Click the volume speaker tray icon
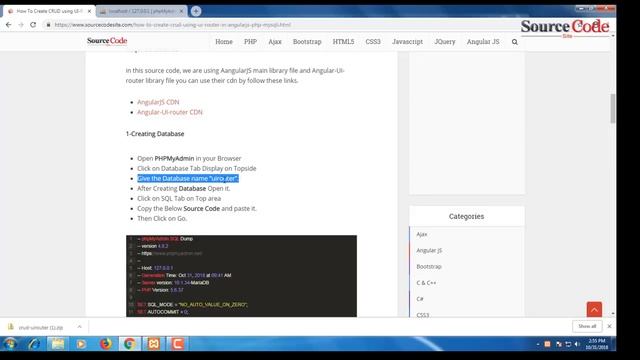 tap(577, 344)
